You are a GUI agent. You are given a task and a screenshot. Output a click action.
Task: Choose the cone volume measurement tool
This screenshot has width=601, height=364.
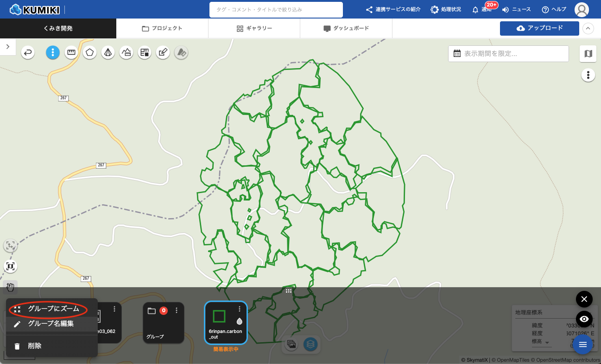tap(108, 53)
